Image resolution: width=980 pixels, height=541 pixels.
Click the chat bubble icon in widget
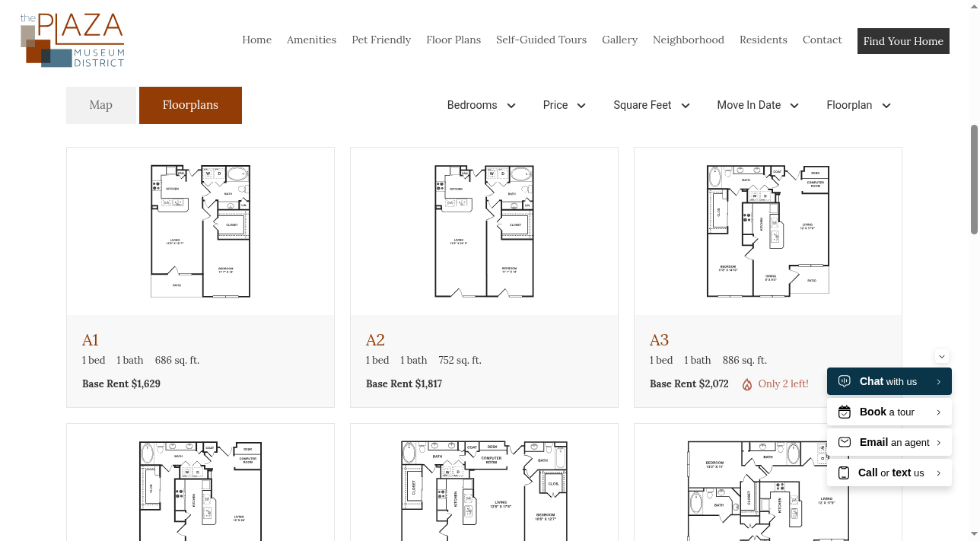(x=844, y=381)
